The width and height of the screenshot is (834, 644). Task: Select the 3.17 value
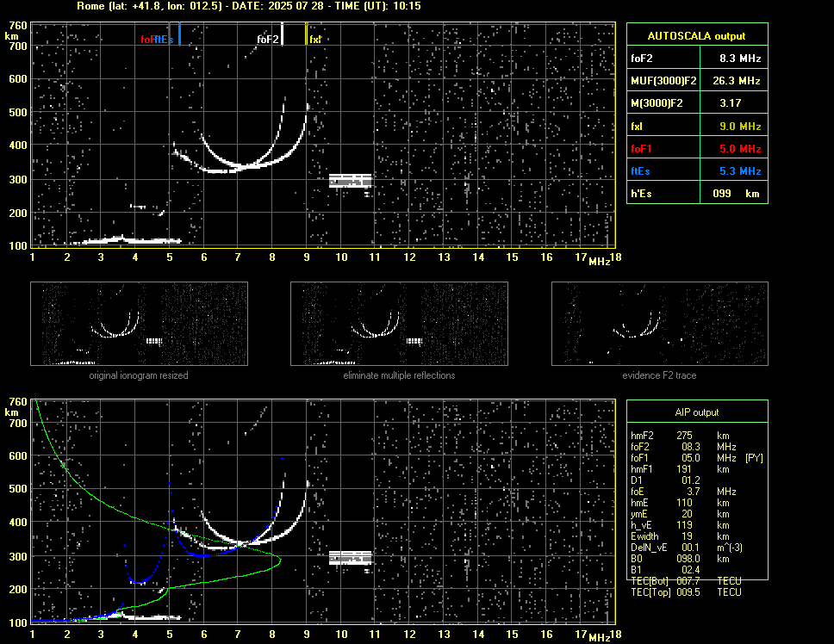click(x=731, y=103)
